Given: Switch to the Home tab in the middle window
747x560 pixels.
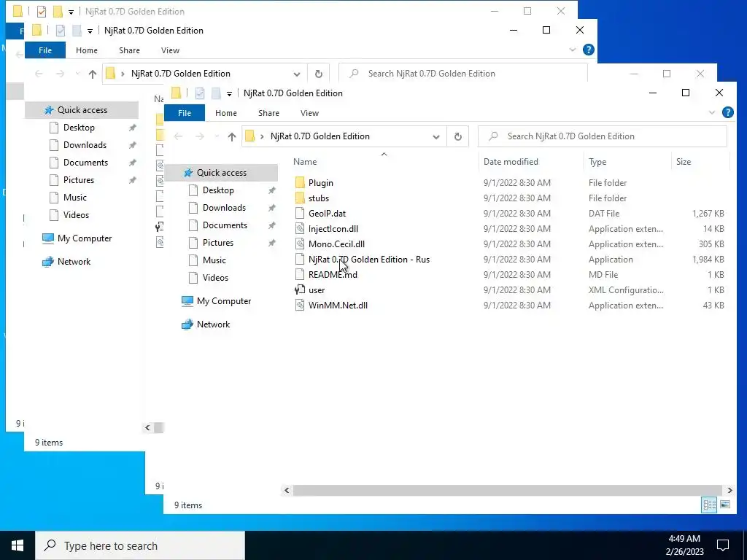Looking at the screenshot, I should click(87, 50).
